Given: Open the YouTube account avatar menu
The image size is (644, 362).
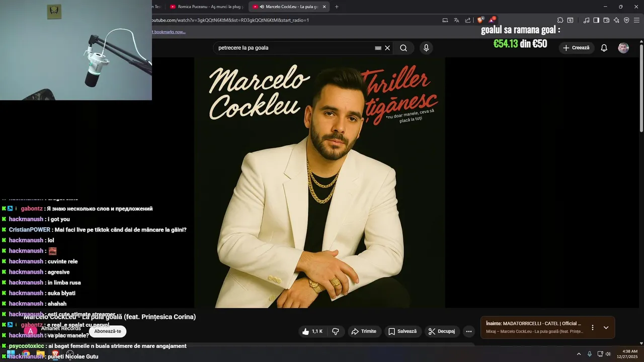Looking at the screenshot, I should [623, 48].
